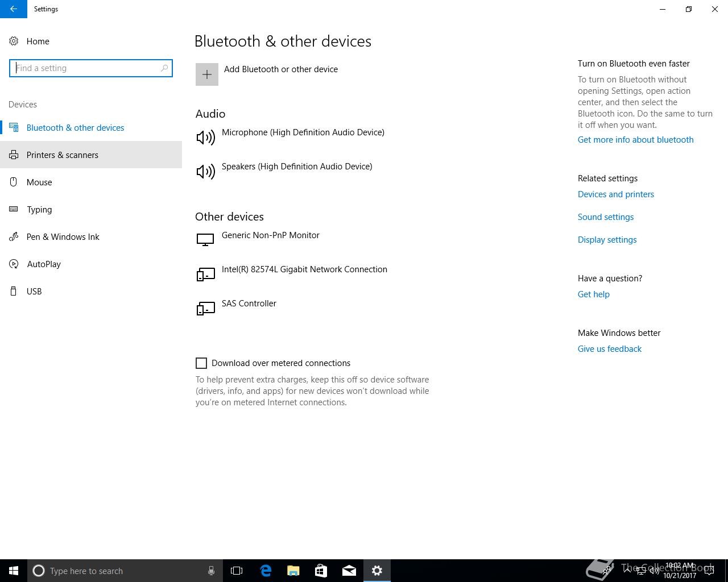The width and height of the screenshot is (728, 582).
Task: Open the Microsoft Store from the taskbar
Action: coord(321,571)
